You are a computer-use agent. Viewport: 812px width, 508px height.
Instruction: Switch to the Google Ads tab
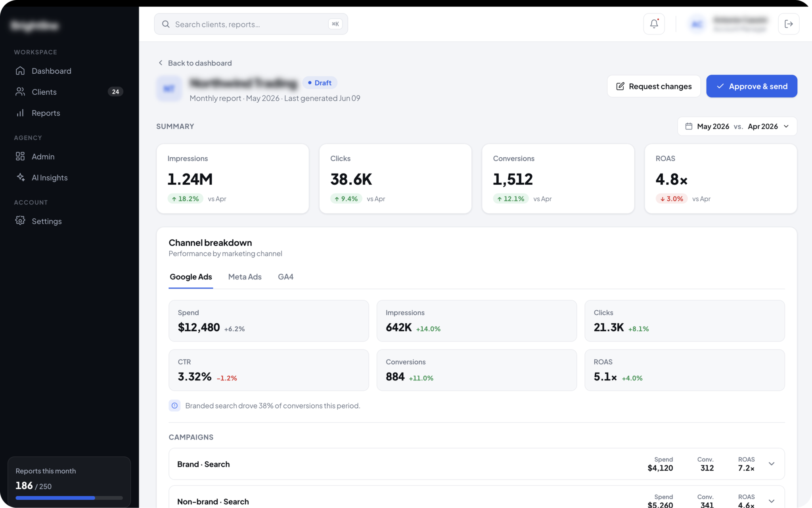pyautogui.click(x=191, y=277)
